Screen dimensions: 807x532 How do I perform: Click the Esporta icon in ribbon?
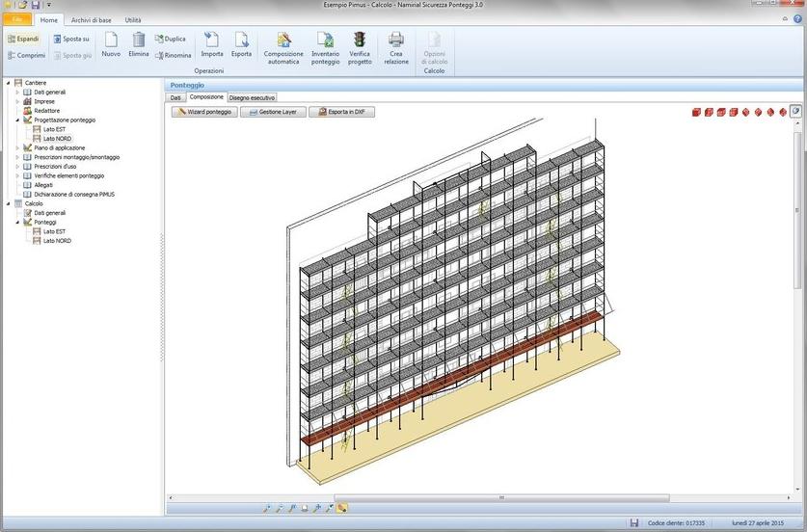(x=241, y=40)
